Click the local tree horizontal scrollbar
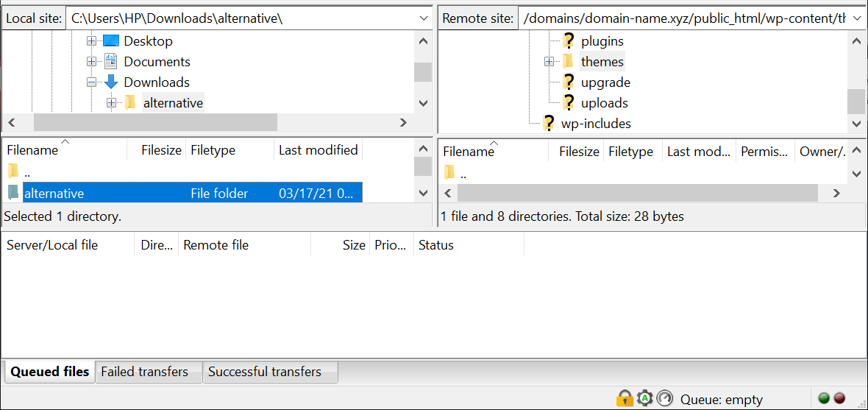Viewport: 868px width, 410px height. tap(155, 122)
